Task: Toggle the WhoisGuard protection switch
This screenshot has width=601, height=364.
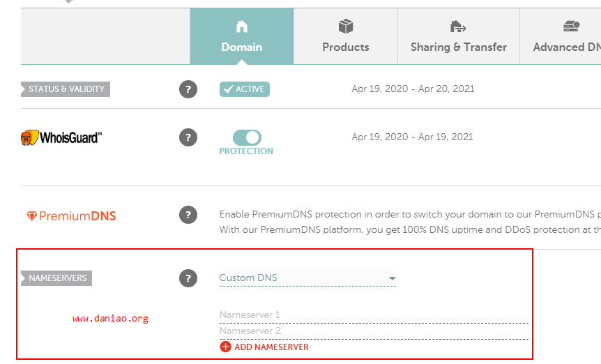Action: pyautogui.click(x=248, y=137)
